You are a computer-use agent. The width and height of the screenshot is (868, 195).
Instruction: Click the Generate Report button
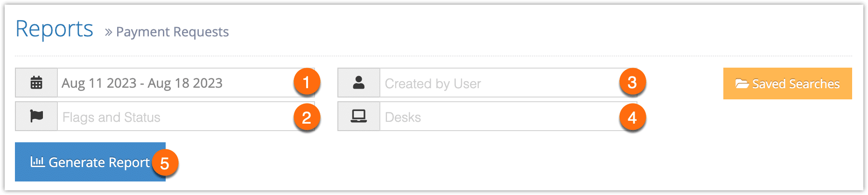[90, 162]
